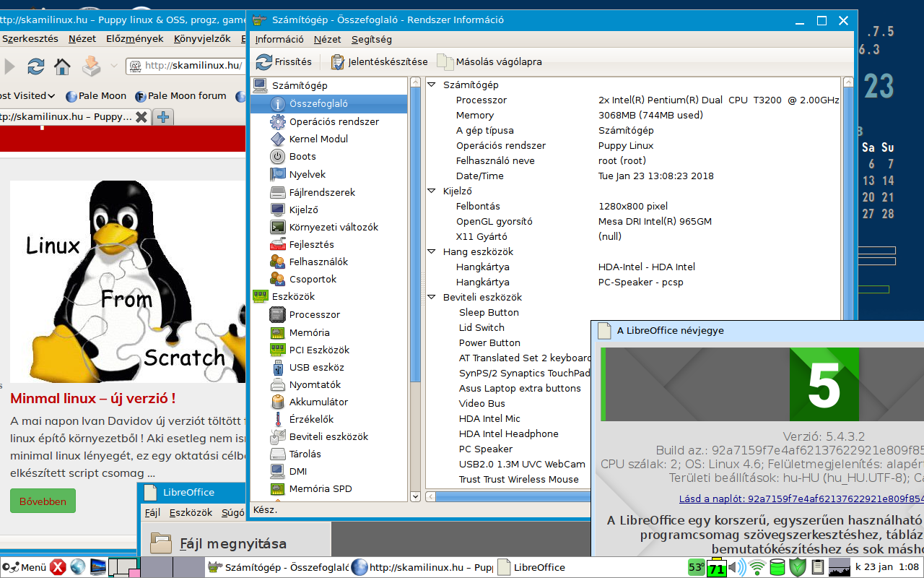The height and width of the screenshot is (578, 924).
Task: Open Beviteli eszközök in the sidebar
Action: pos(328,436)
